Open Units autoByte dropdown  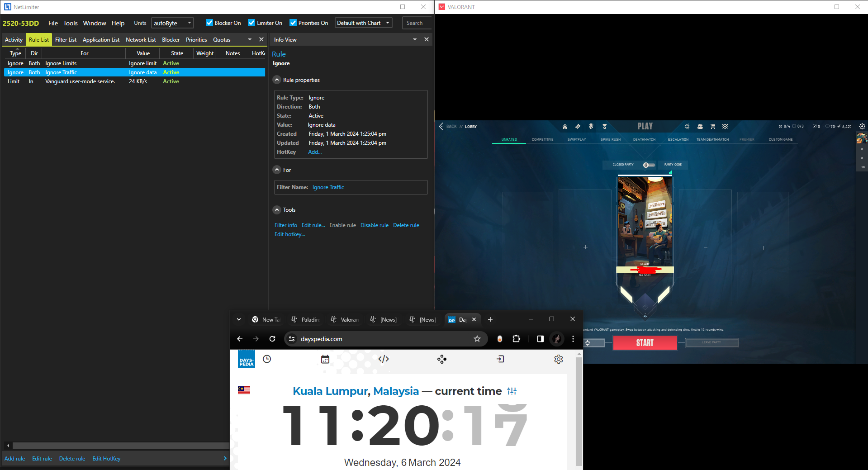pyautogui.click(x=173, y=23)
